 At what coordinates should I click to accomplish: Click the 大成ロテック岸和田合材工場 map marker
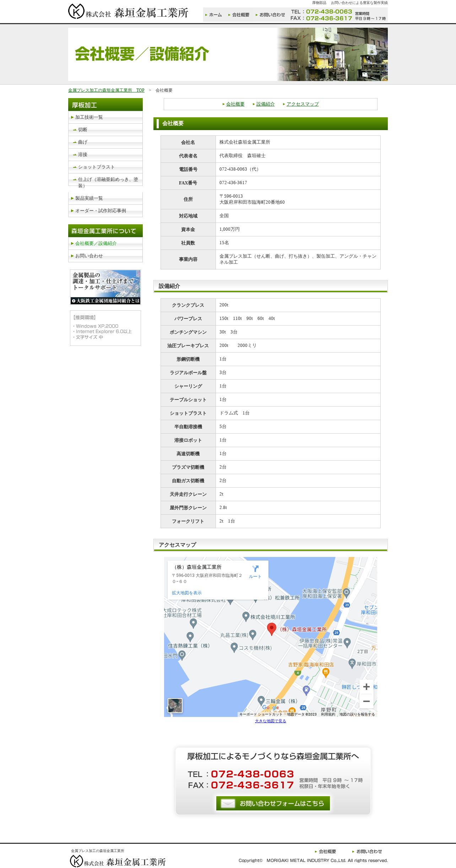[x=193, y=623]
